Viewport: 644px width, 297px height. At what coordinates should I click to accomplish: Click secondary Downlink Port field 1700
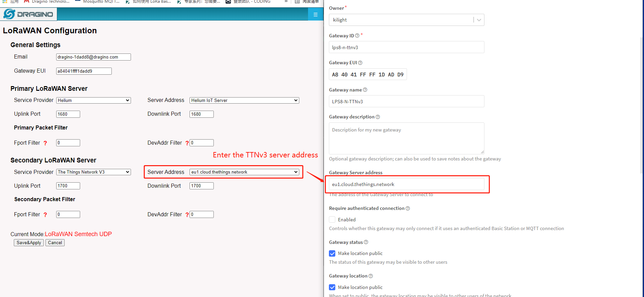coord(202,186)
